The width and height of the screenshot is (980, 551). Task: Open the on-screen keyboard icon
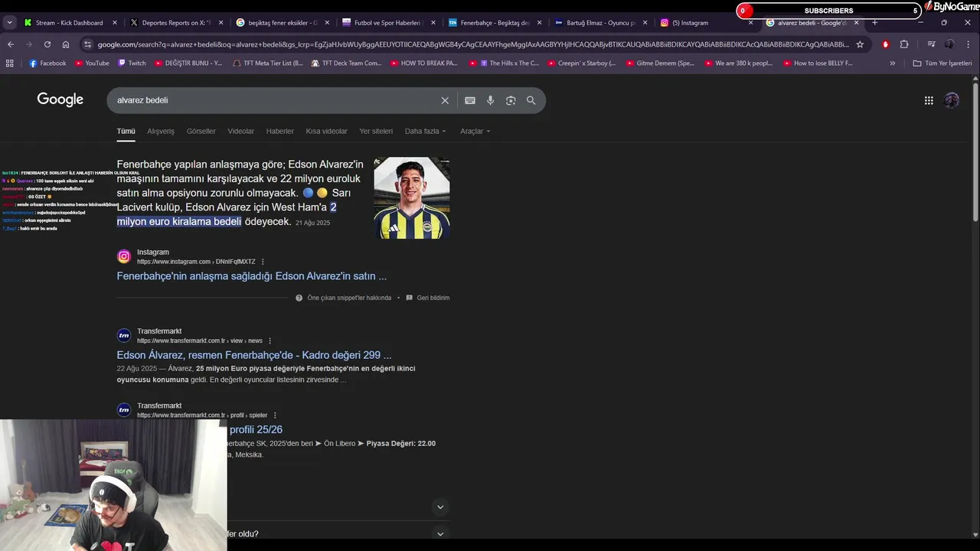[x=470, y=100]
